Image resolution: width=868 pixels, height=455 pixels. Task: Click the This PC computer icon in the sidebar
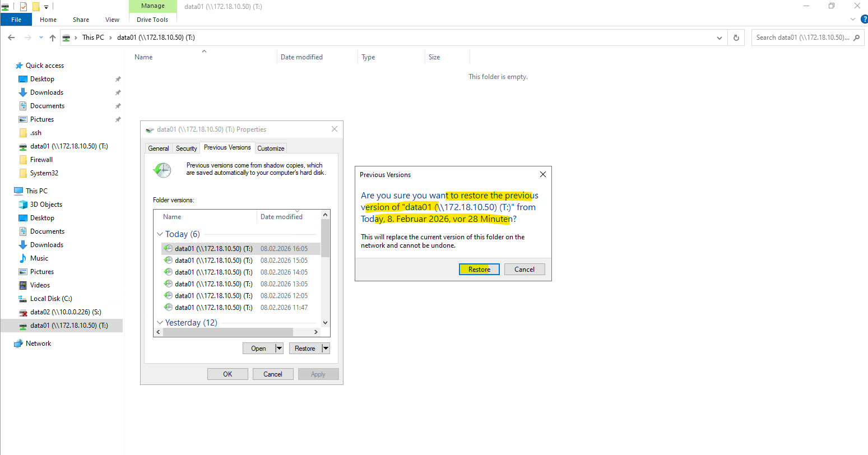click(18, 191)
